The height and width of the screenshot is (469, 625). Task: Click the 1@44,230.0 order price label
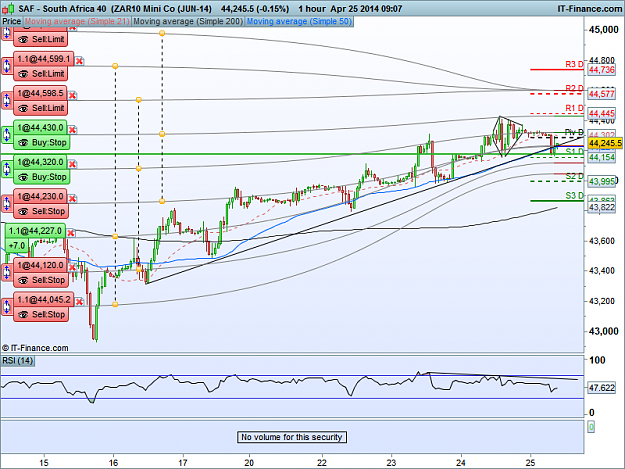pos(40,196)
